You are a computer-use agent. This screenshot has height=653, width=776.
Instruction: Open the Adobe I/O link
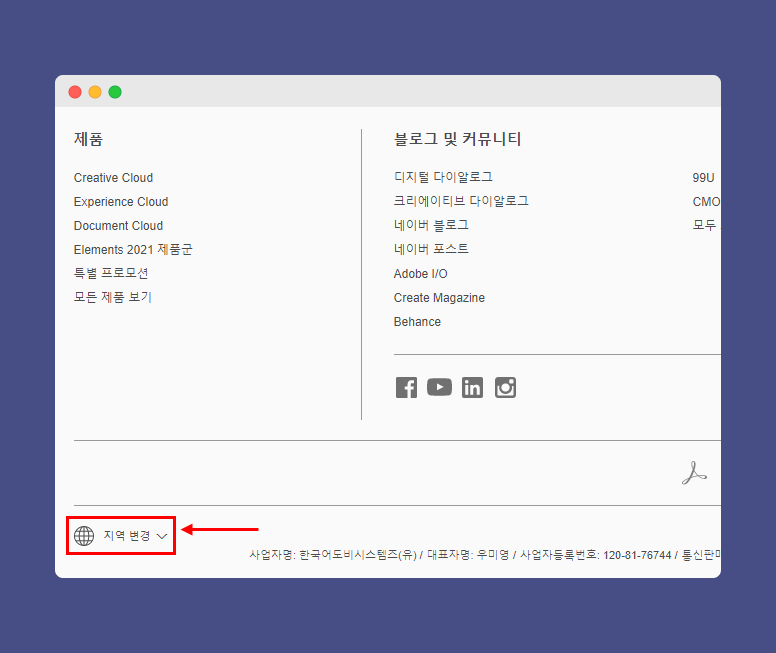420,274
